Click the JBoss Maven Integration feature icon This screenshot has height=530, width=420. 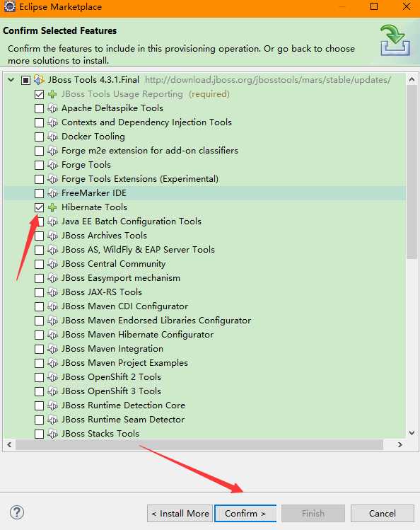(x=52, y=349)
